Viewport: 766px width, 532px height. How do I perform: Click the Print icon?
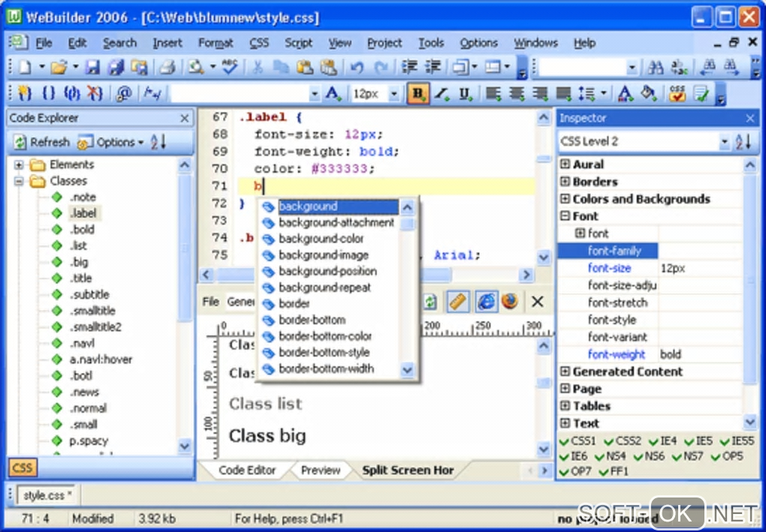[167, 67]
